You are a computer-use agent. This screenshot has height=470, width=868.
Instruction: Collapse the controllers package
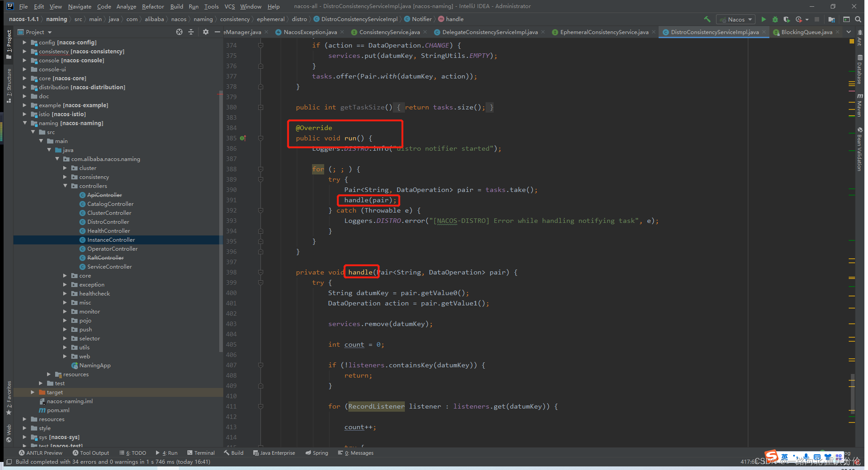point(65,186)
